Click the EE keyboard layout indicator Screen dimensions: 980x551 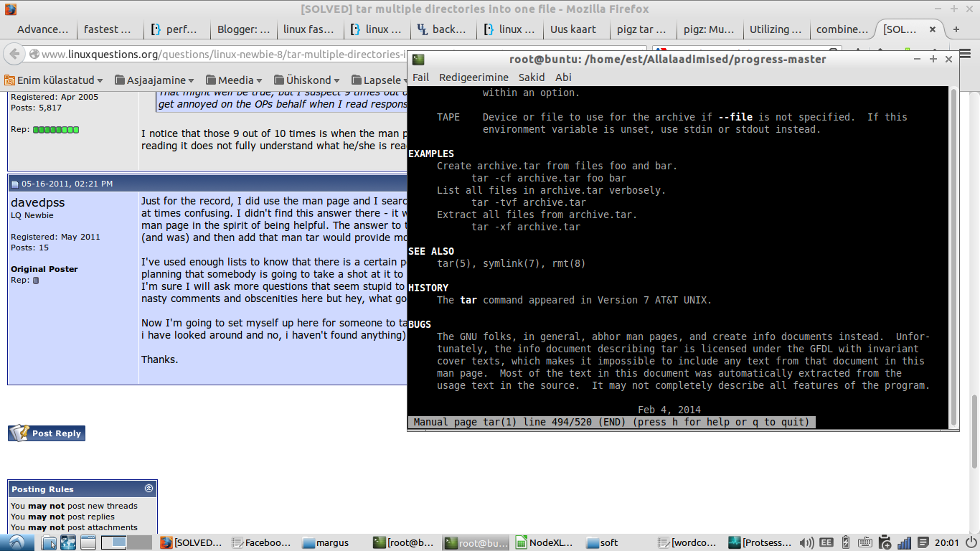826,542
